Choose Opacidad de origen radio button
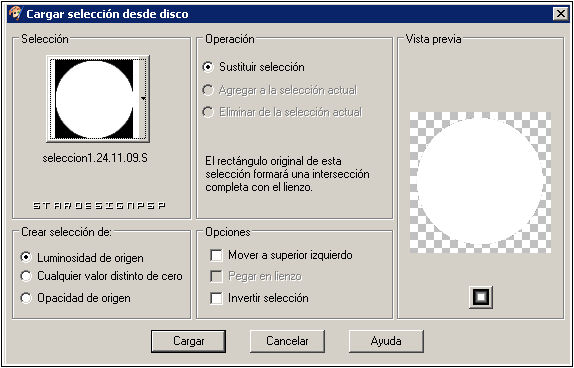This screenshot has height=368, width=574. (x=26, y=298)
